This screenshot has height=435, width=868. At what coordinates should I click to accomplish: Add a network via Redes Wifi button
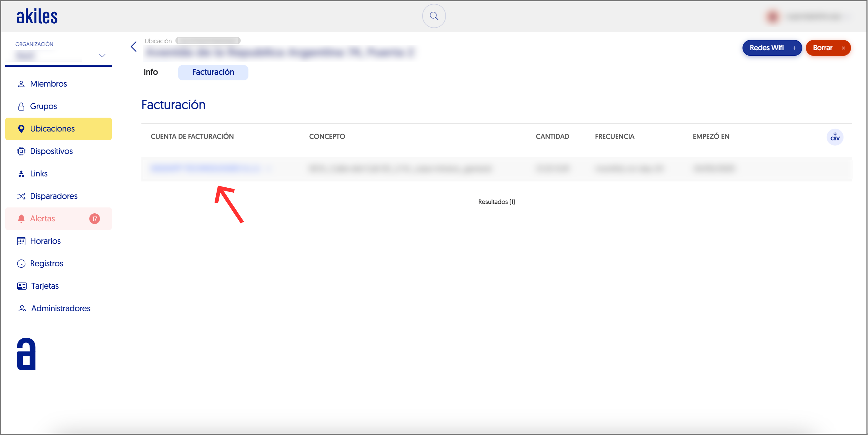(772, 48)
